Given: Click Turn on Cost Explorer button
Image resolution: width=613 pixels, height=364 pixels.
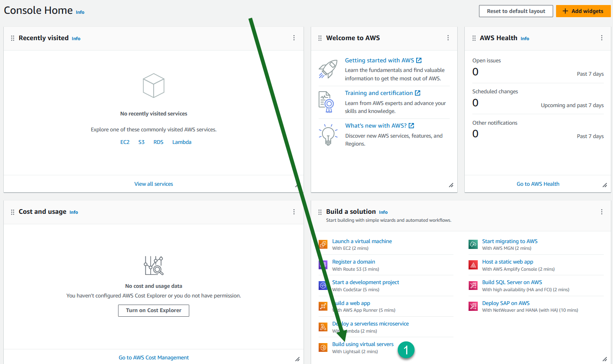Looking at the screenshot, I should [x=154, y=310].
